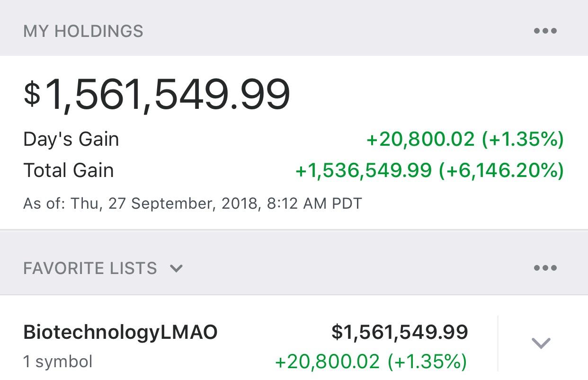
Task: Select the FAVORITE LISTS section header
Action: click(90, 268)
